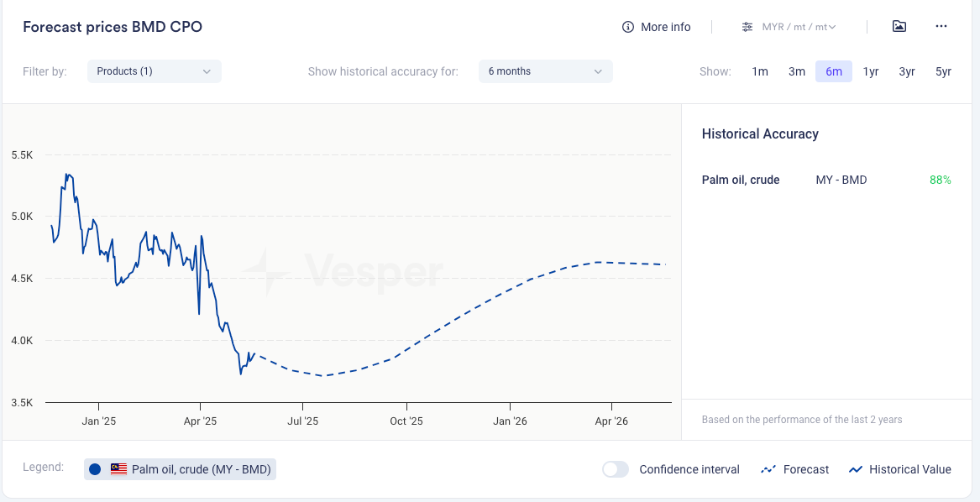Click the Historical Value line icon

point(856,469)
